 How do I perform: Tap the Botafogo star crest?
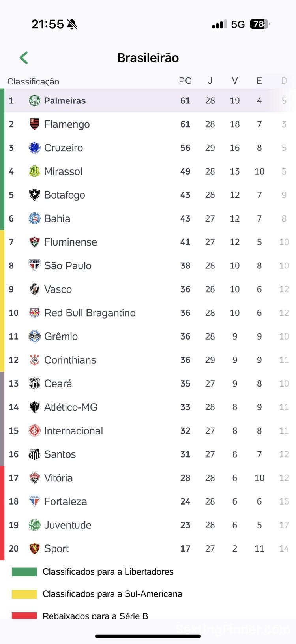coord(35,195)
